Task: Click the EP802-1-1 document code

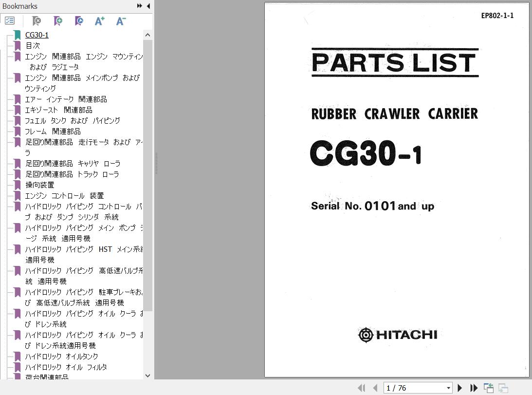Action: [x=497, y=16]
